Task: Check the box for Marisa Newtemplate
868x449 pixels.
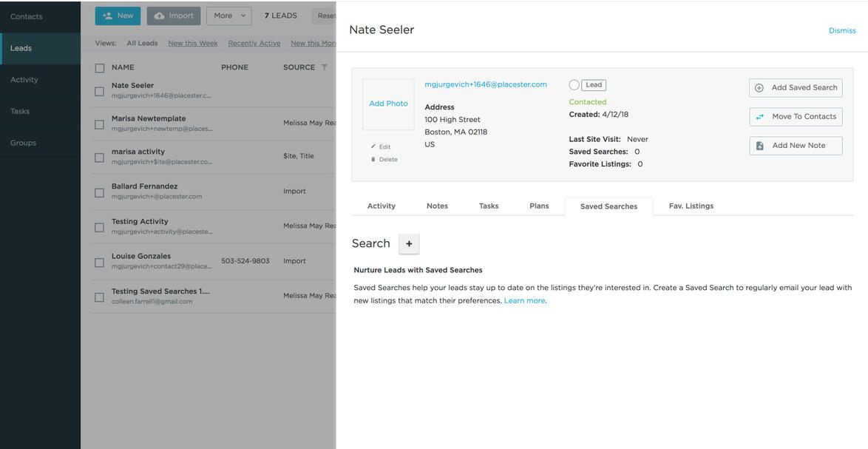Action: click(x=100, y=124)
